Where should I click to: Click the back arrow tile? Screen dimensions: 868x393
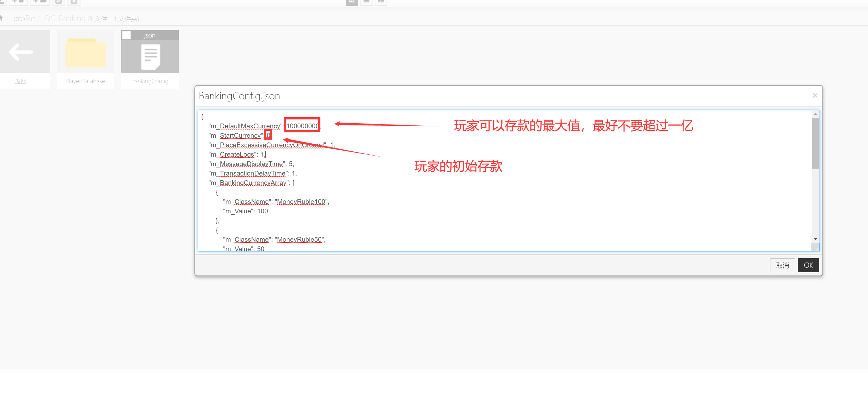[x=21, y=52]
